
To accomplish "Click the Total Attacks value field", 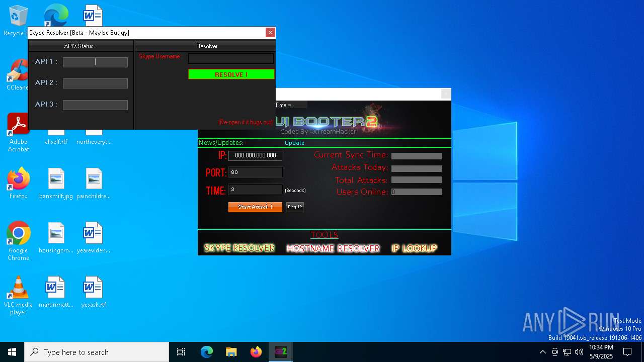I will point(417,180).
